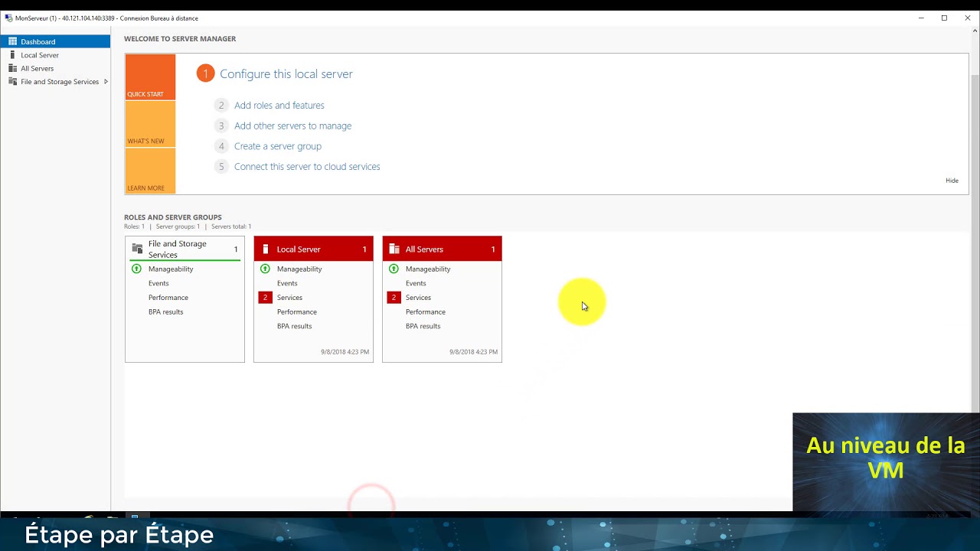This screenshot has width=980, height=551.
Task: Click the All Servers icon in the sidebar
Action: click(x=12, y=68)
